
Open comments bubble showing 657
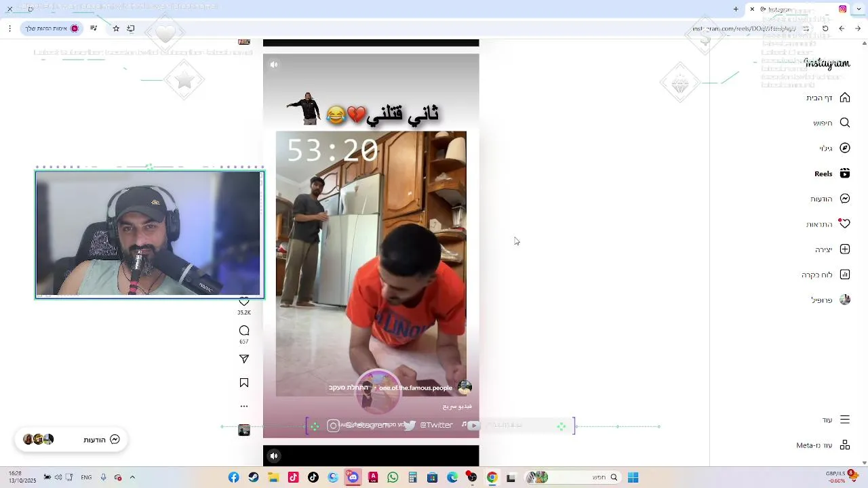[244, 331]
